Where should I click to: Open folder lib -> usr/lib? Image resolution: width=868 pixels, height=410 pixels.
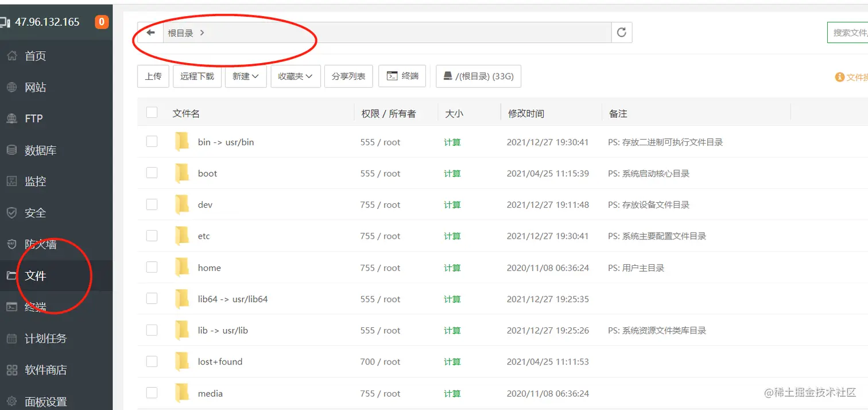coord(223,330)
